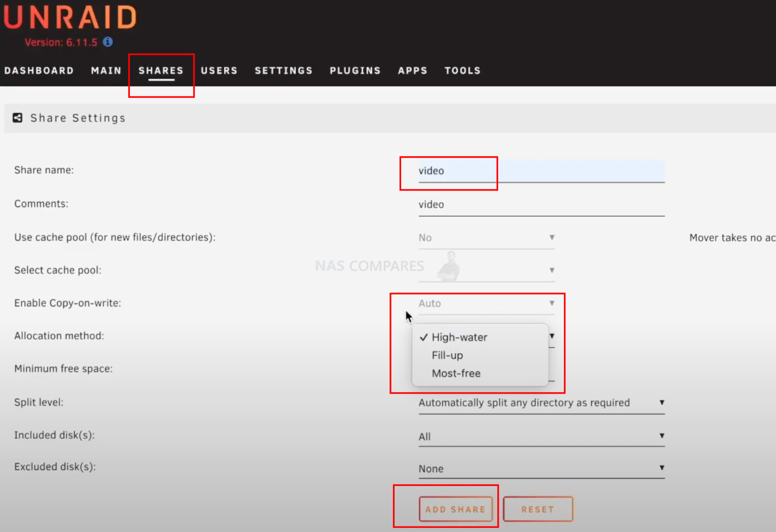Open the SETTINGS page
This screenshot has width=776, height=532.
pyautogui.click(x=283, y=70)
